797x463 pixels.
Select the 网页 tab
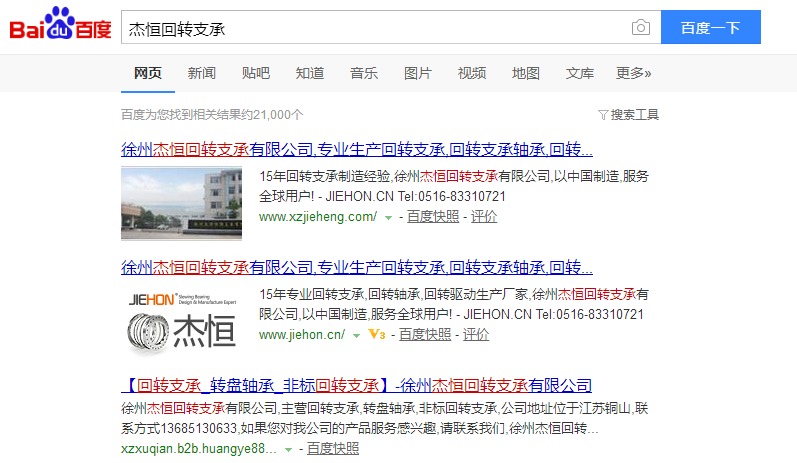[x=148, y=73]
